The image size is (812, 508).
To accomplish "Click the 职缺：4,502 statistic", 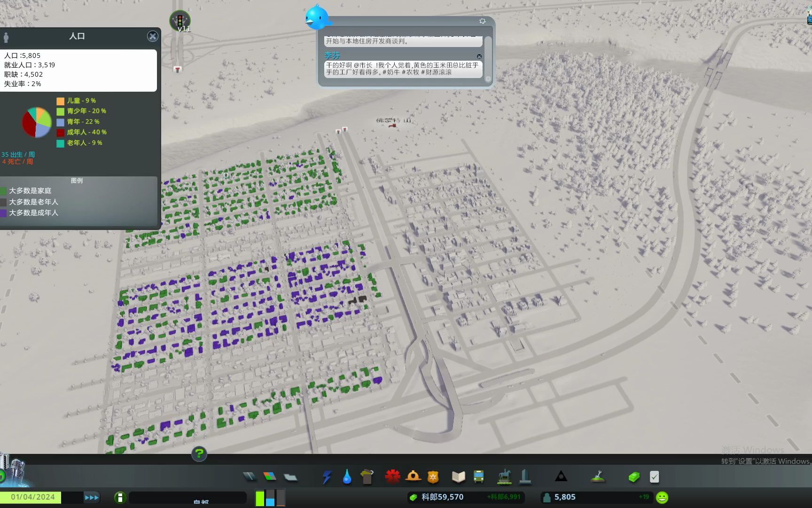I will pyautogui.click(x=23, y=74).
